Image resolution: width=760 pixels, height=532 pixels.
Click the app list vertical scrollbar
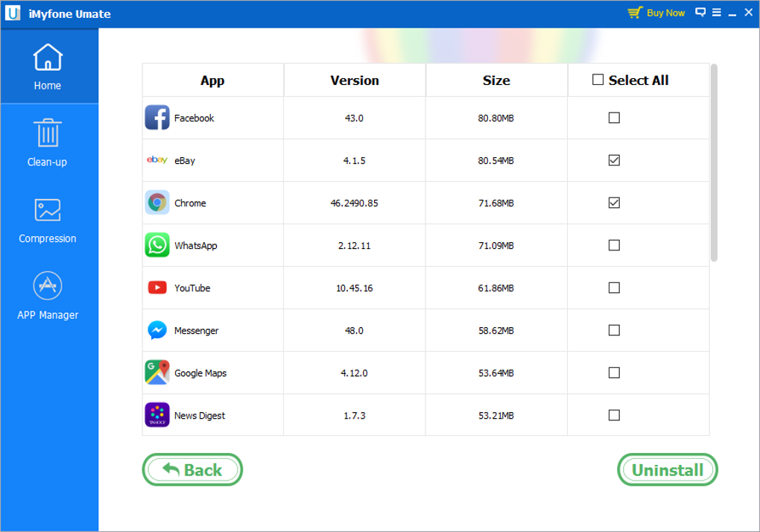point(714,162)
